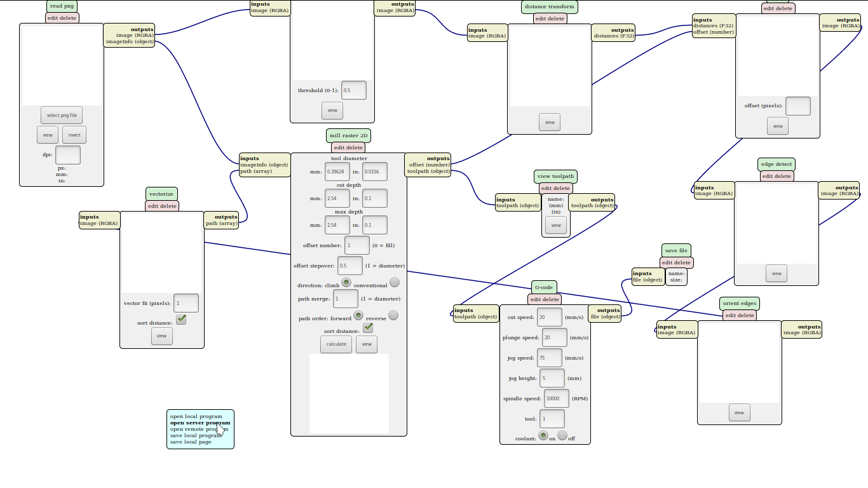Click the 'read png' module title
Image resolution: width=868 pixels, height=488 pixels.
pos(62,6)
